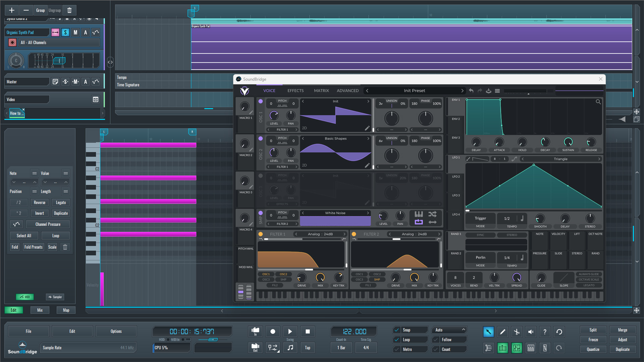Mute the Master track
The image size is (644, 362).
click(75, 82)
